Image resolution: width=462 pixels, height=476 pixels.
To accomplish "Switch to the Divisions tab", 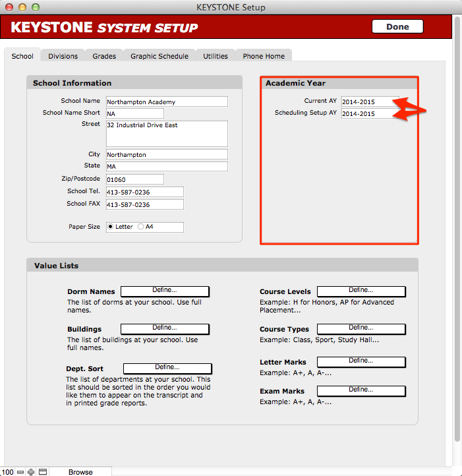I will pyautogui.click(x=63, y=56).
